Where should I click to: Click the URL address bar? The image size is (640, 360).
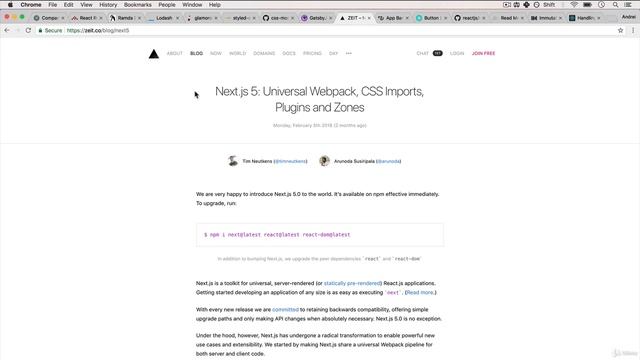pyautogui.click(x=327, y=30)
